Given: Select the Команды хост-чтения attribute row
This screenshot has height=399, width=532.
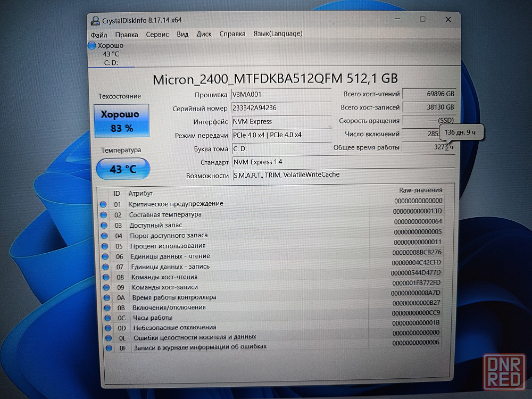Looking at the screenshot, I should pos(271,275).
